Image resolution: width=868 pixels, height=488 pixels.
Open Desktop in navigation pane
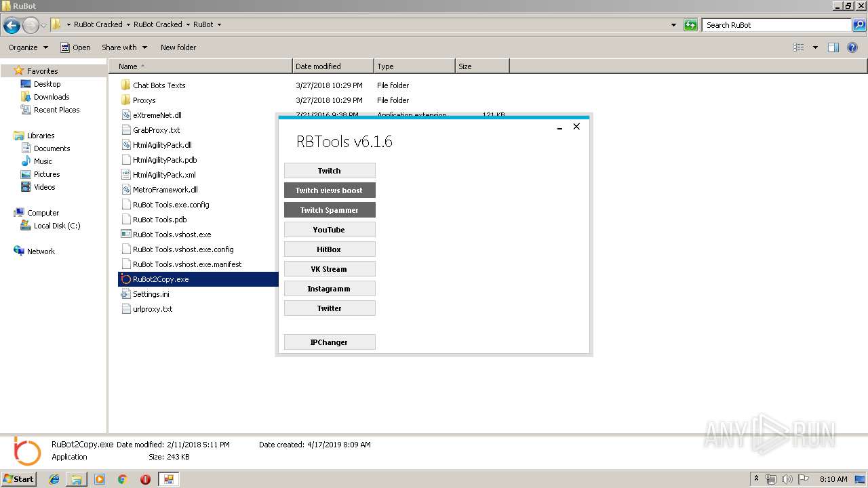pos(47,84)
